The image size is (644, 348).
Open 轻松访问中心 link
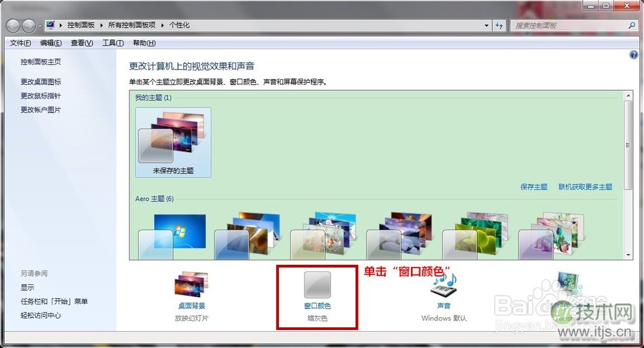(41, 315)
